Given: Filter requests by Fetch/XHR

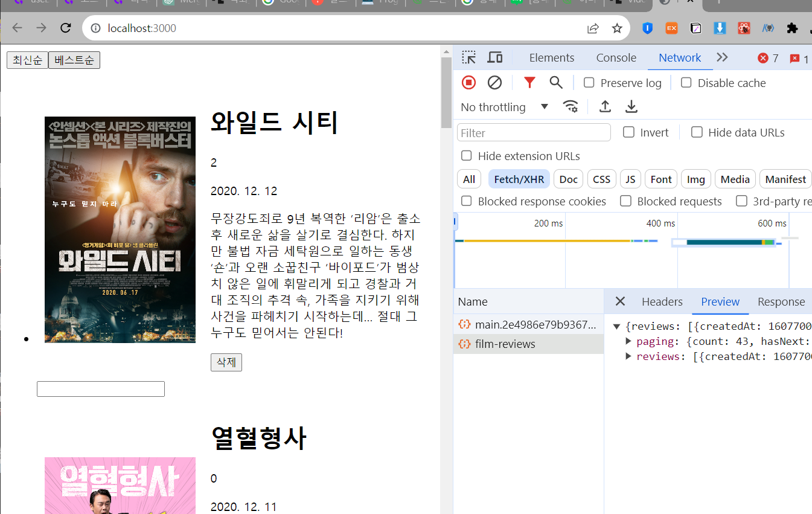Looking at the screenshot, I should pos(519,179).
